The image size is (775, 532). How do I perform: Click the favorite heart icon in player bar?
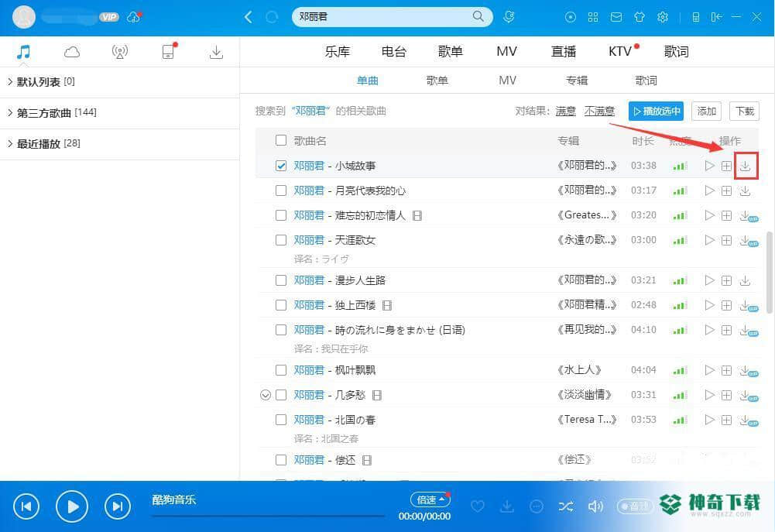[478, 506]
